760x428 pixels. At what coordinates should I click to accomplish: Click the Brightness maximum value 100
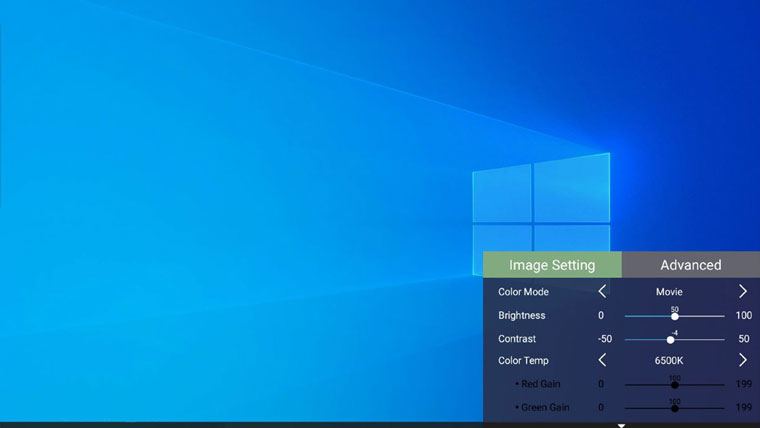point(744,316)
